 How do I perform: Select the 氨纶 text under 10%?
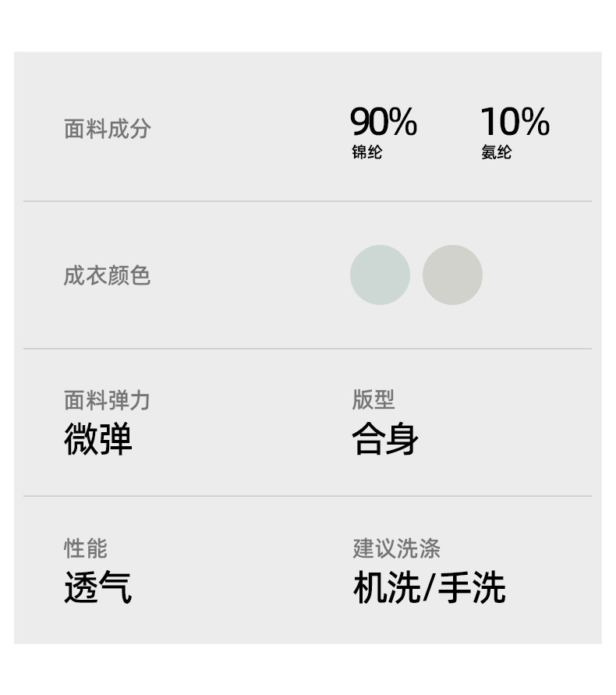tap(496, 152)
